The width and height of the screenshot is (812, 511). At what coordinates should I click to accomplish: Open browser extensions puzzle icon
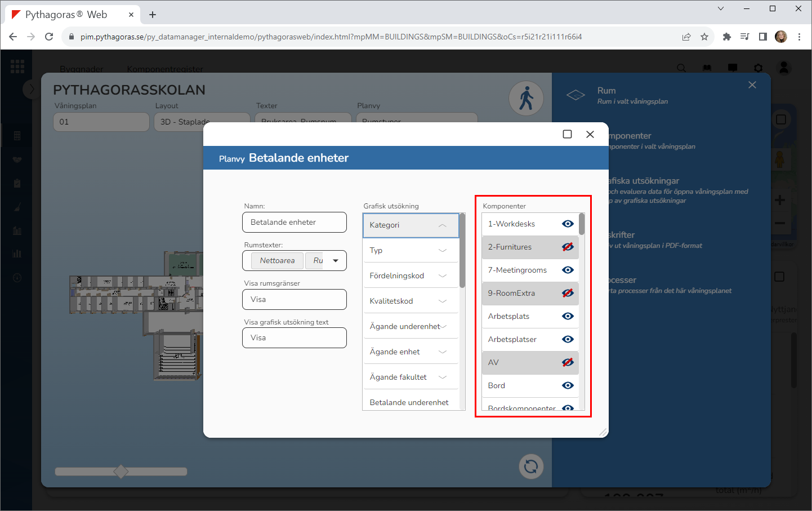tap(726, 37)
